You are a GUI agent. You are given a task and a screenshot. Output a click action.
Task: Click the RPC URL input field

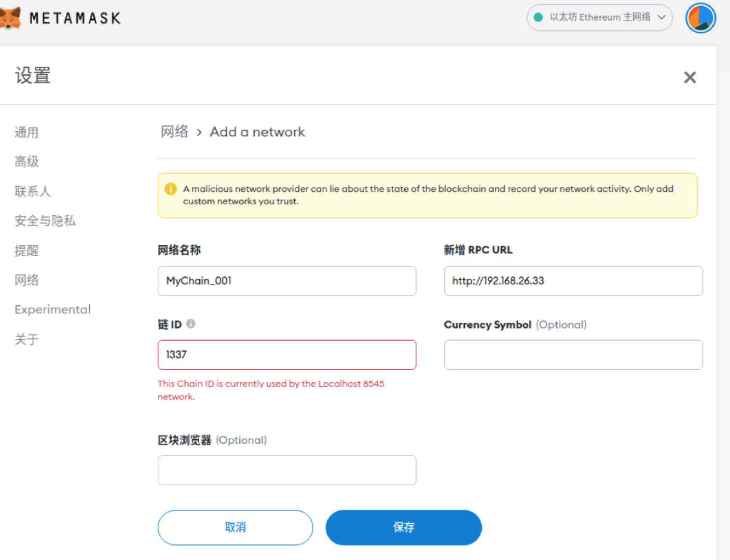click(x=573, y=281)
